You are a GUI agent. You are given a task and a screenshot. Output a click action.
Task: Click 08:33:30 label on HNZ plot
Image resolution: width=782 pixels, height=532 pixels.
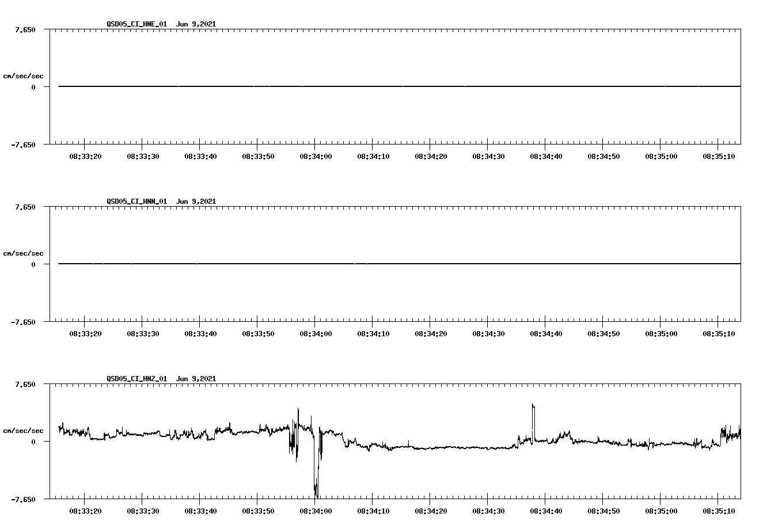(143, 511)
